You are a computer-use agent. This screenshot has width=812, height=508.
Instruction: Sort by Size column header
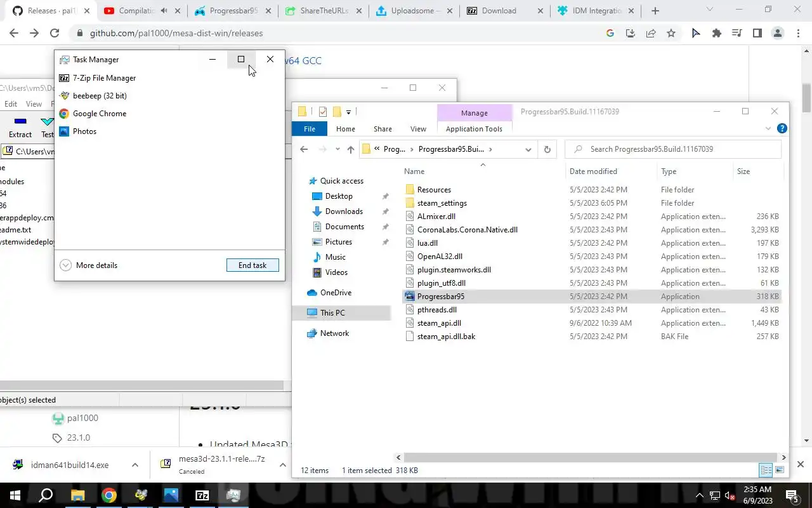pyautogui.click(x=743, y=171)
